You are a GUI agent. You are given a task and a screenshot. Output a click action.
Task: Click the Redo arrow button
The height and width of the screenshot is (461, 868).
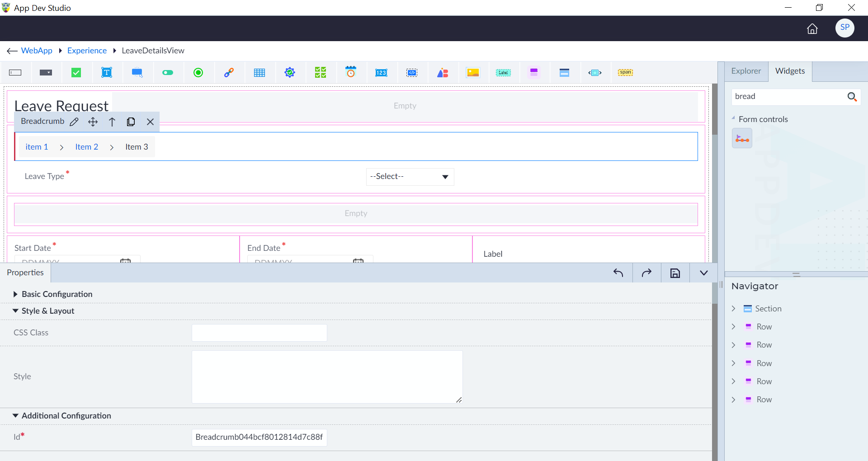646,273
